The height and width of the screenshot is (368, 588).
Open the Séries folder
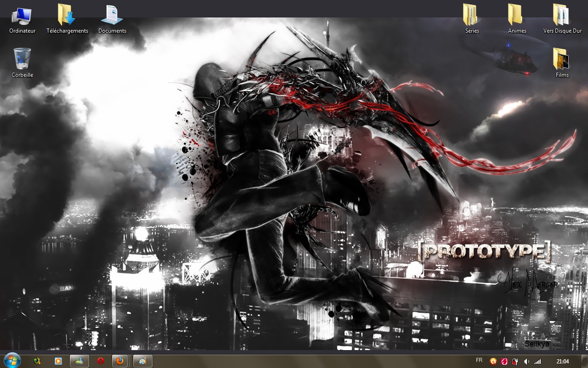tap(472, 17)
